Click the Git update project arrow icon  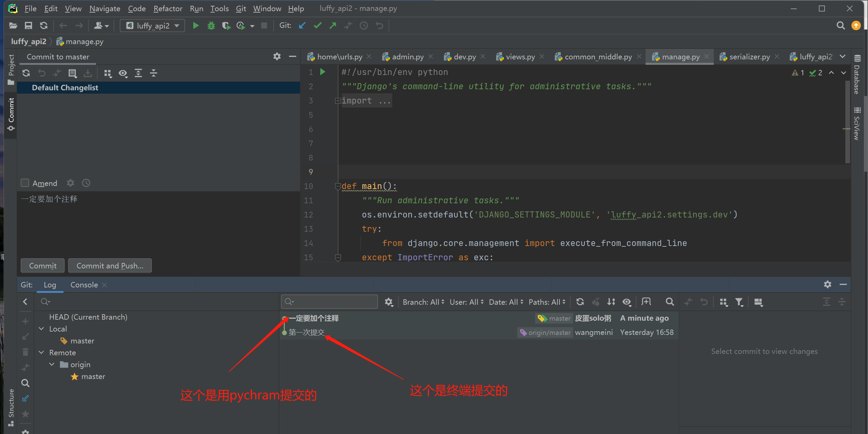(x=302, y=25)
